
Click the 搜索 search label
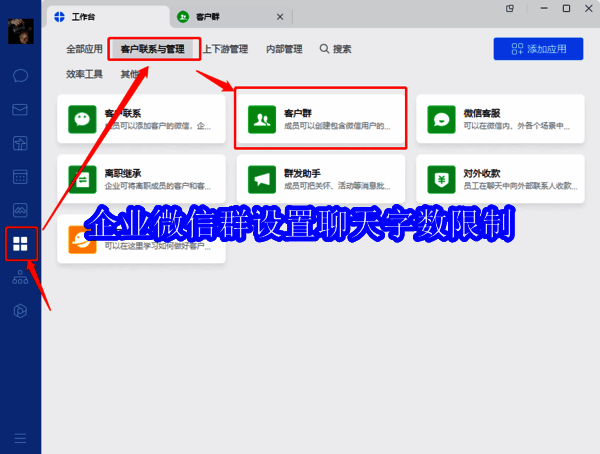(342, 49)
